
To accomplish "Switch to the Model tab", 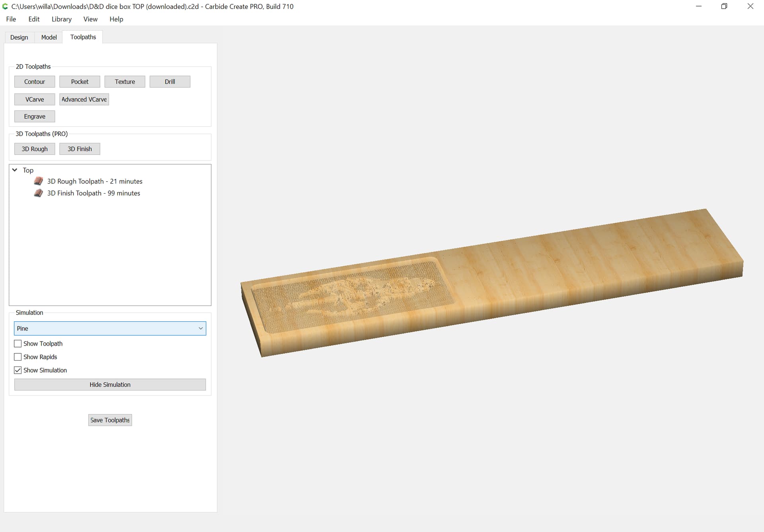I will coord(49,37).
